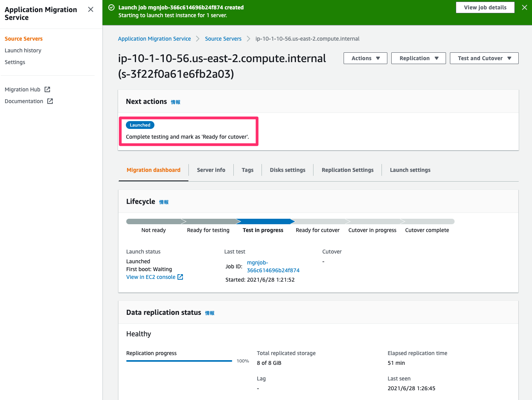Go to the Launch settings tab
Viewport: 532px width, 400px height.
(410, 170)
